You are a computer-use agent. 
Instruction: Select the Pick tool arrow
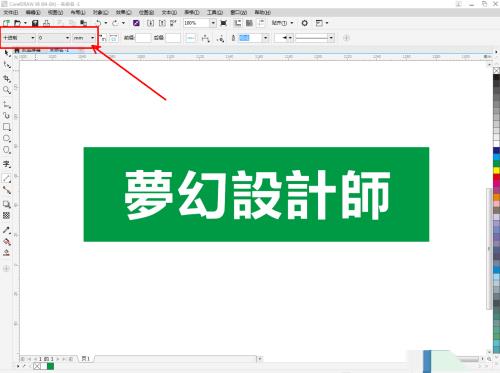[7, 53]
